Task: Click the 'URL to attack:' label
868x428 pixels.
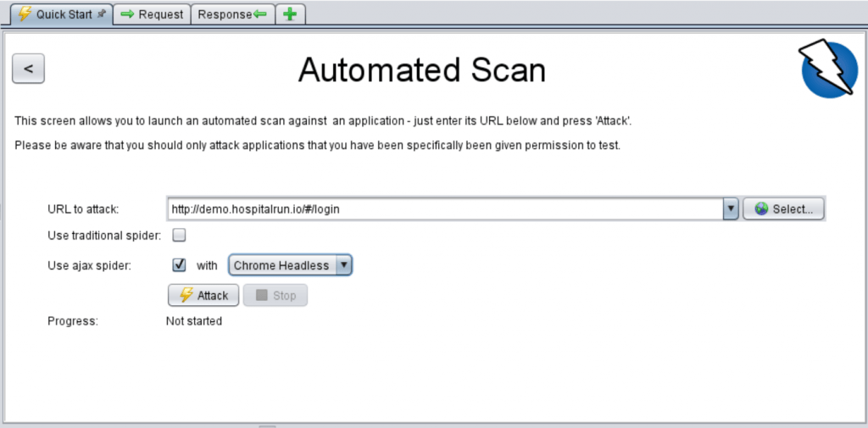Action: click(x=84, y=209)
